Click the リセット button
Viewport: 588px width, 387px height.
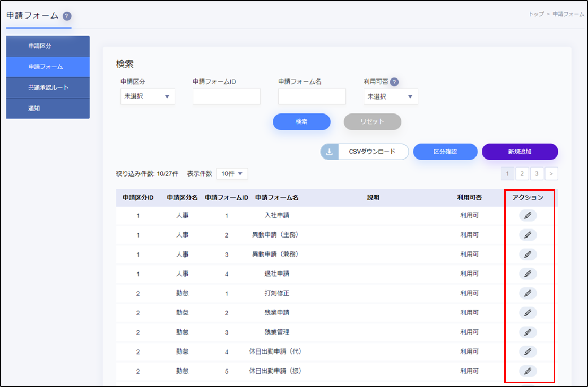point(372,121)
